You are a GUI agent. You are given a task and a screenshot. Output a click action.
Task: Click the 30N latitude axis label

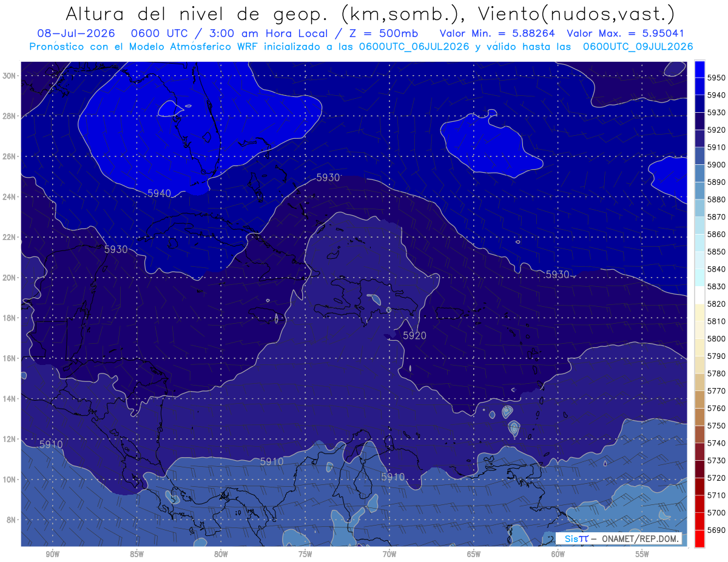pyautogui.click(x=9, y=75)
